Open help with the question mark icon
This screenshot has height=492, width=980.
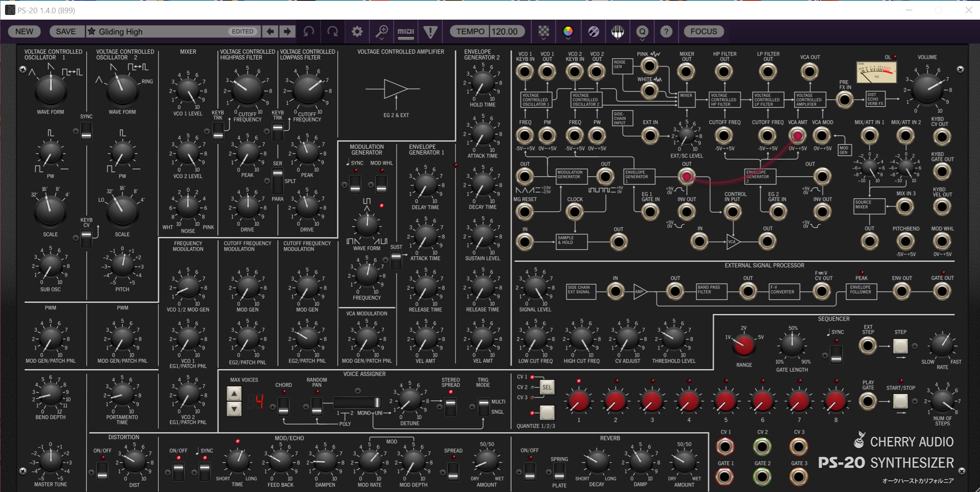point(666,32)
